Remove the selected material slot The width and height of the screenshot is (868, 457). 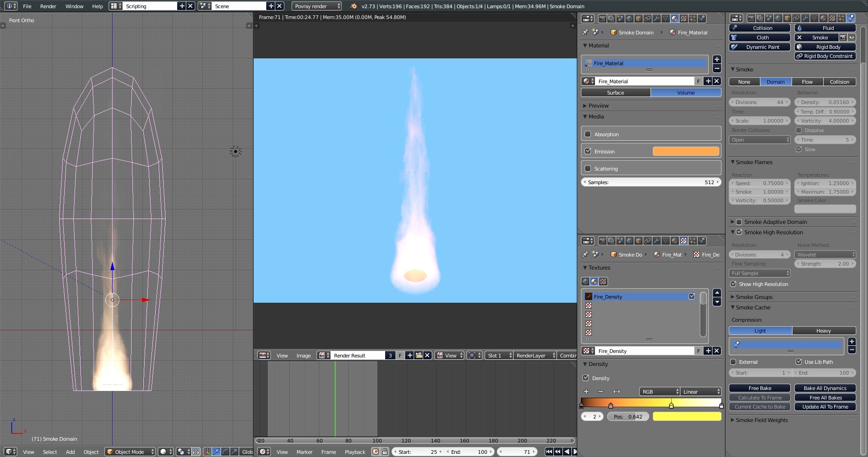717,69
